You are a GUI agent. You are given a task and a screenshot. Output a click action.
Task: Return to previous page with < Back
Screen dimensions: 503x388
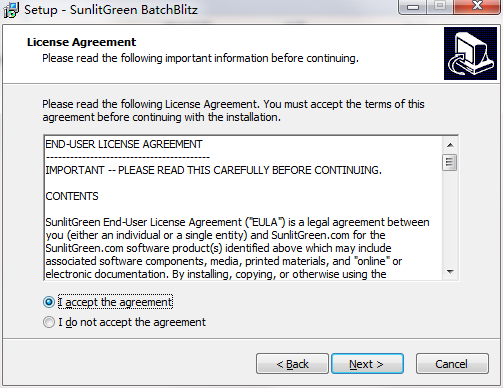[292, 364]
